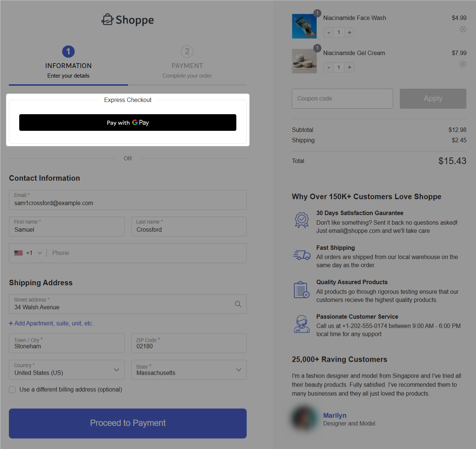This screenshot has height=449, width=476.
Task: Increase Niacinamide Face Wash quantity
Action: 349,33
